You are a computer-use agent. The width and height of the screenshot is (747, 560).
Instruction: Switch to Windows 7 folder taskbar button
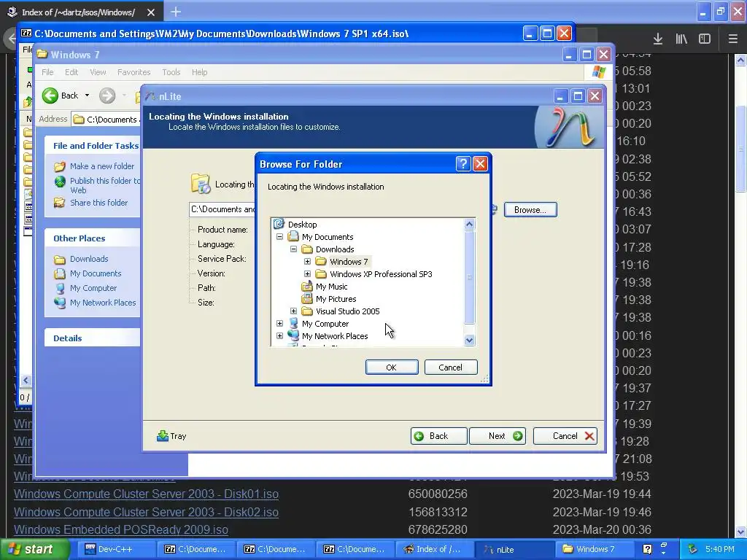point(595,550)
